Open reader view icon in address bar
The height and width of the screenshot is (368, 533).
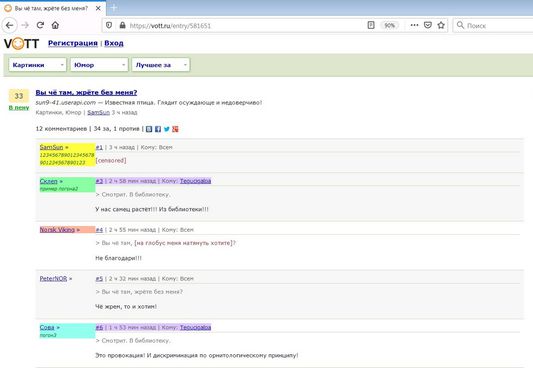[371, 25]
